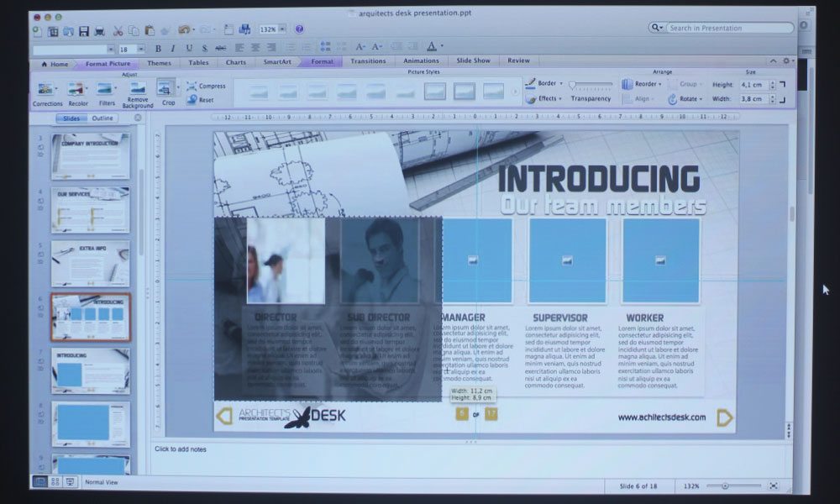The width and height of the screenshot is (840, 504).
Task: Click the Remove Background tool
Action: click(x=138, y=95)
